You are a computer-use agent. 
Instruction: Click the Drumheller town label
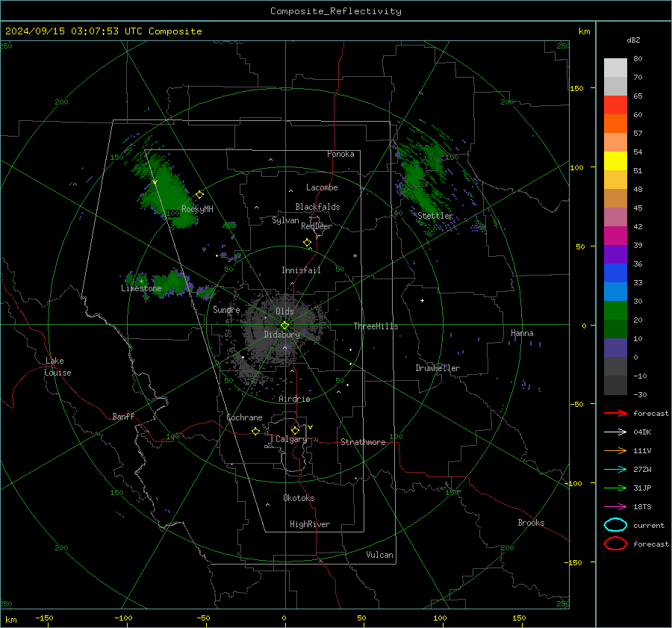(x=438, y=368)
